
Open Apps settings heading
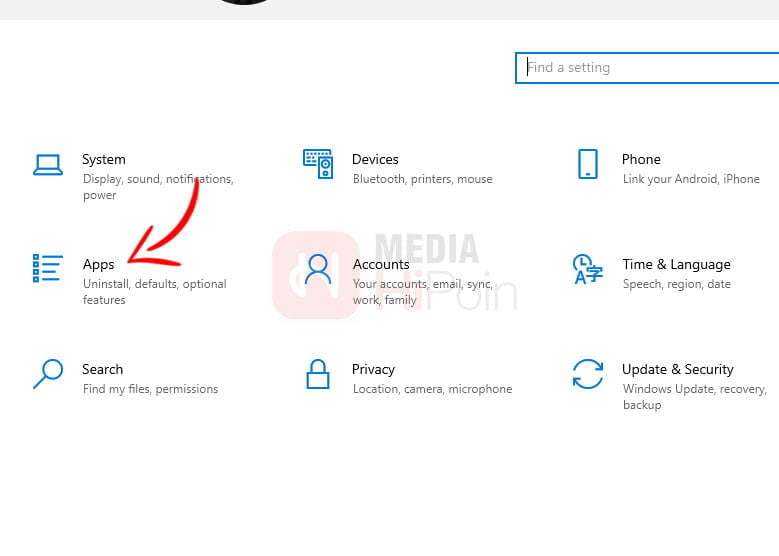click(x=98, y=265)
